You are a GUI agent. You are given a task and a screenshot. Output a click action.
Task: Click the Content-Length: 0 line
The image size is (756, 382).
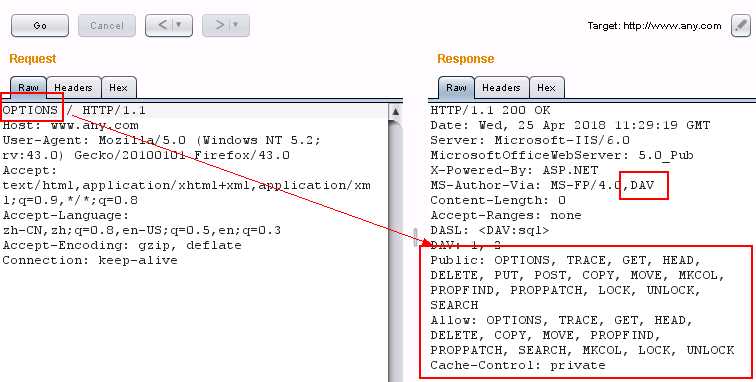498,200
